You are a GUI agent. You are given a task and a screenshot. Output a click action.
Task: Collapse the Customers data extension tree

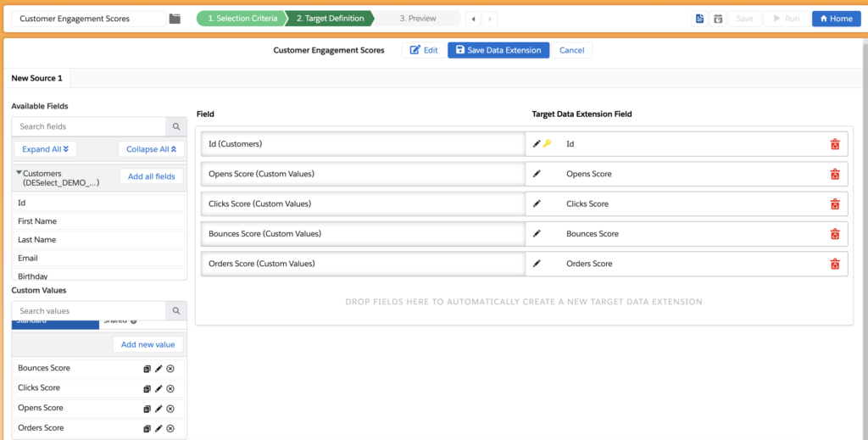pos(19,173)
